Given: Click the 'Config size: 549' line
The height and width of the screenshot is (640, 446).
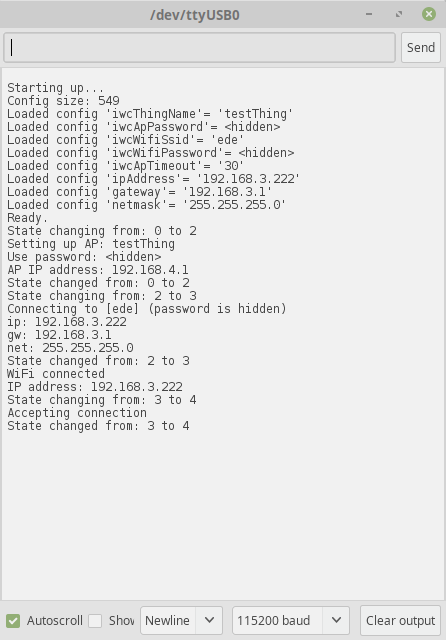Looking at the screenshot, I should pos(63,101).
